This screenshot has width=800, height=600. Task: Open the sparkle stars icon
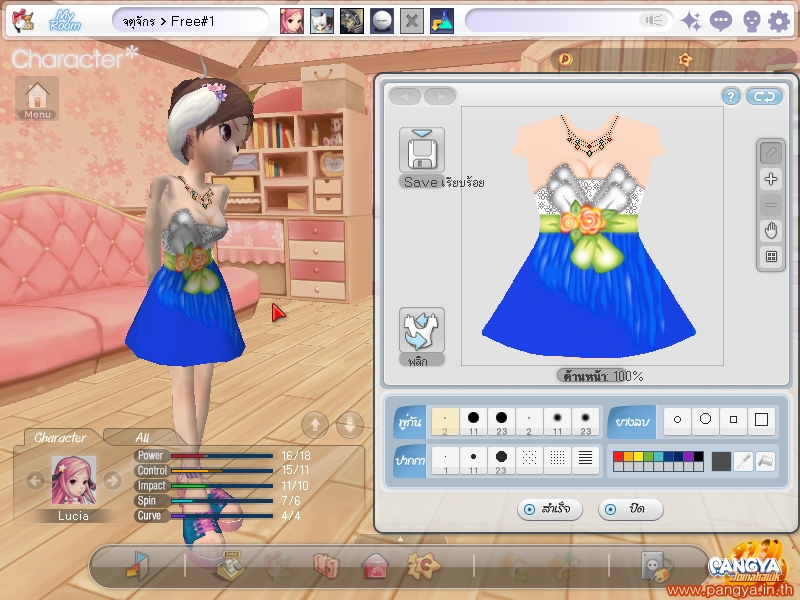point(691,21)
